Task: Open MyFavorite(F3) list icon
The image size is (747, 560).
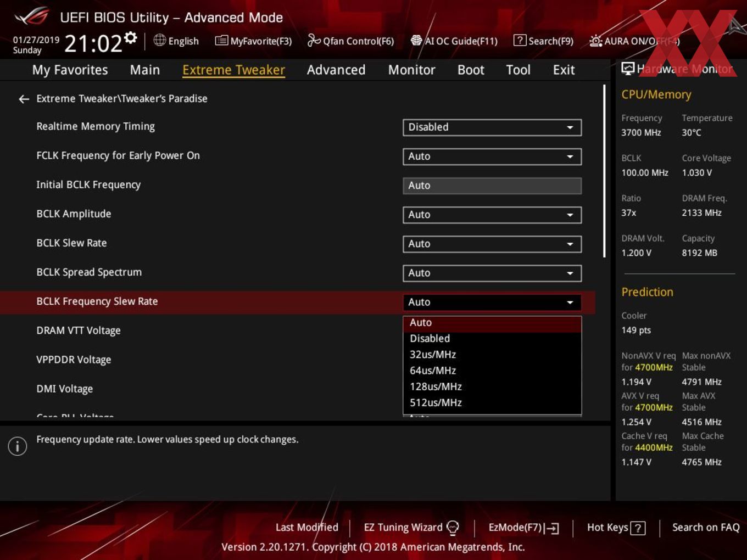Action: click(221, 41)
